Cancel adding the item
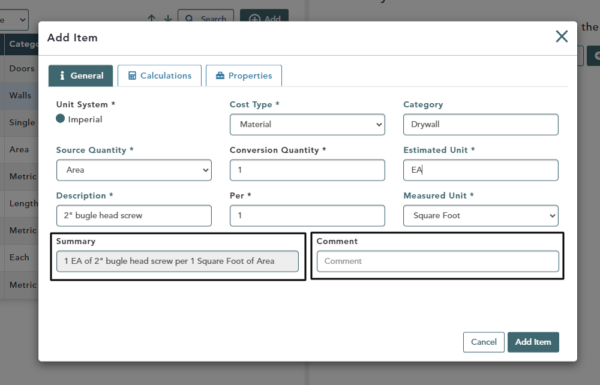Image resolution: width=600 pixels, height=385 pixels. (x=484, y=342)
